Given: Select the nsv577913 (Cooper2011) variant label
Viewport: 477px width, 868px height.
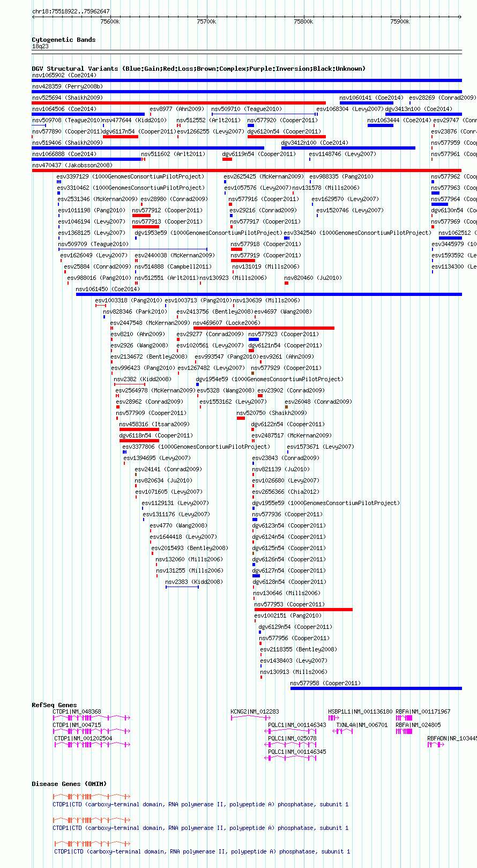Looking at the screenshot, I should 167,221.
